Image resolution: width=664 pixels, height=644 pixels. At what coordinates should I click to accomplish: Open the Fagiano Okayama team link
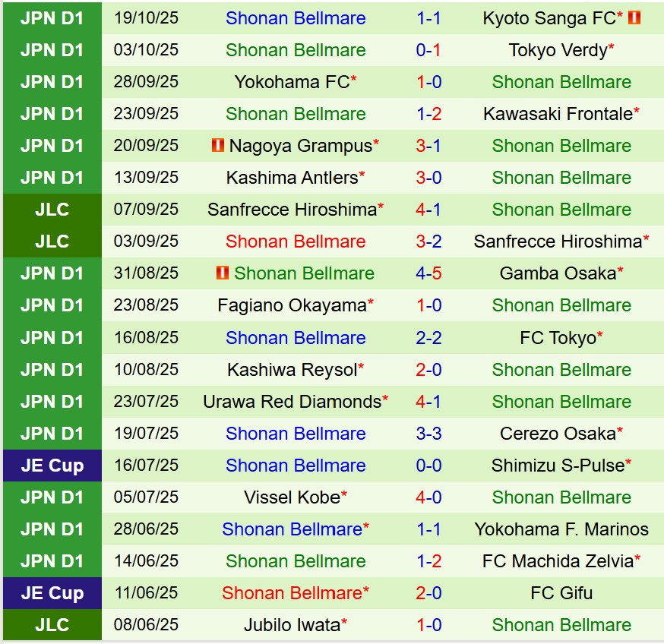point(292,305)
